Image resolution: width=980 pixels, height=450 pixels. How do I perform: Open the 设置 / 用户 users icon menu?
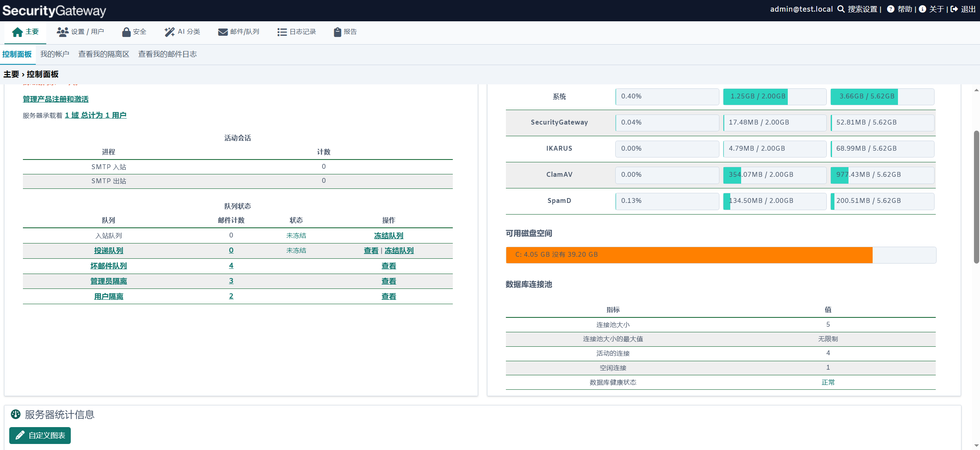tap(62, 32)
